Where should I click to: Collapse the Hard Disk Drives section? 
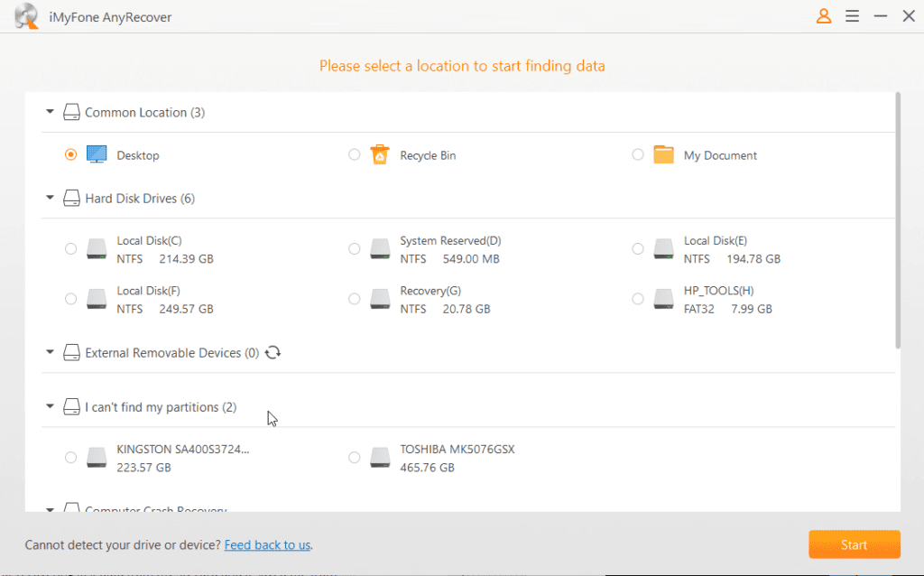click(50, 199)
